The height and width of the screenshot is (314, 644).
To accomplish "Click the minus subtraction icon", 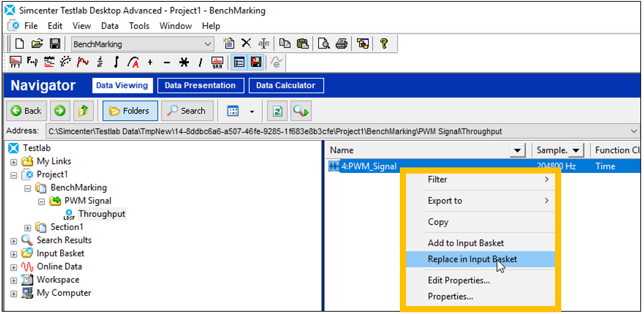I will pyautogui.click(x=167, y=63).
